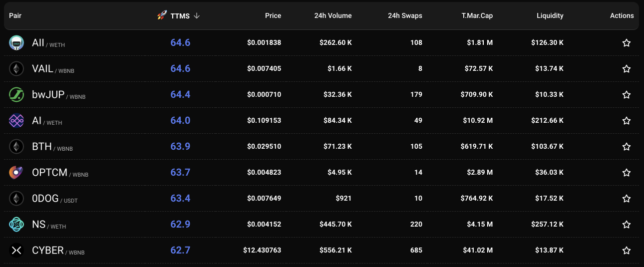Open the bwJUP pair name link
Screen dimensions: 644x267
48,95
